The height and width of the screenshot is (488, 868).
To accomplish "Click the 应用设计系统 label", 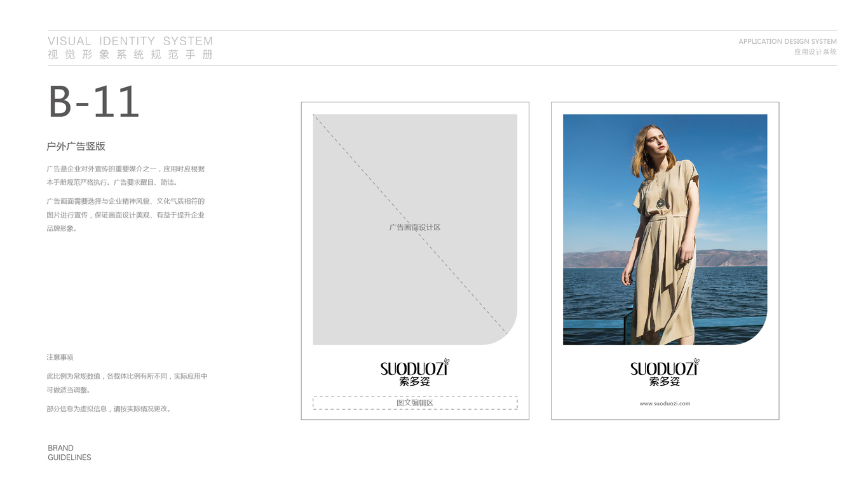I will click(815, 51).
